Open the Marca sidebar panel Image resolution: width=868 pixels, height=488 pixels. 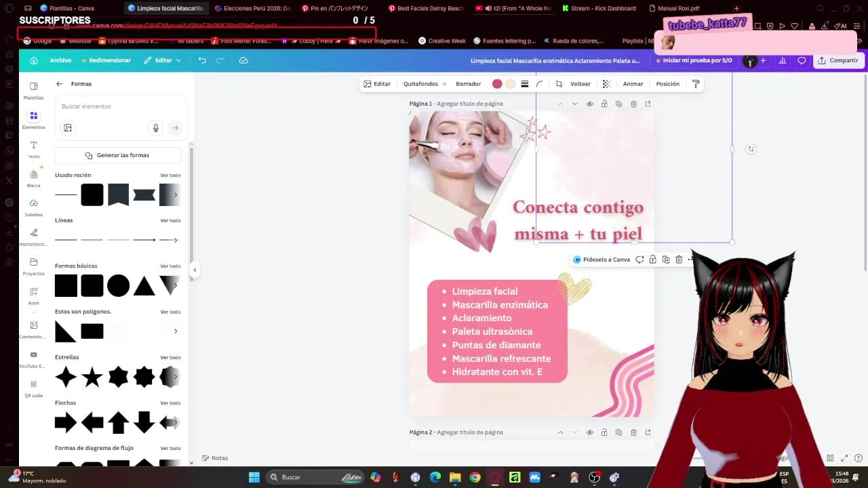coord(33,178)
